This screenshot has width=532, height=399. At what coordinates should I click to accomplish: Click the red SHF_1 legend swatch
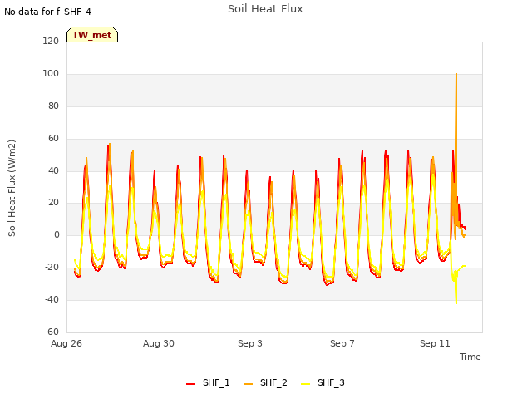(x=190, y=384)
